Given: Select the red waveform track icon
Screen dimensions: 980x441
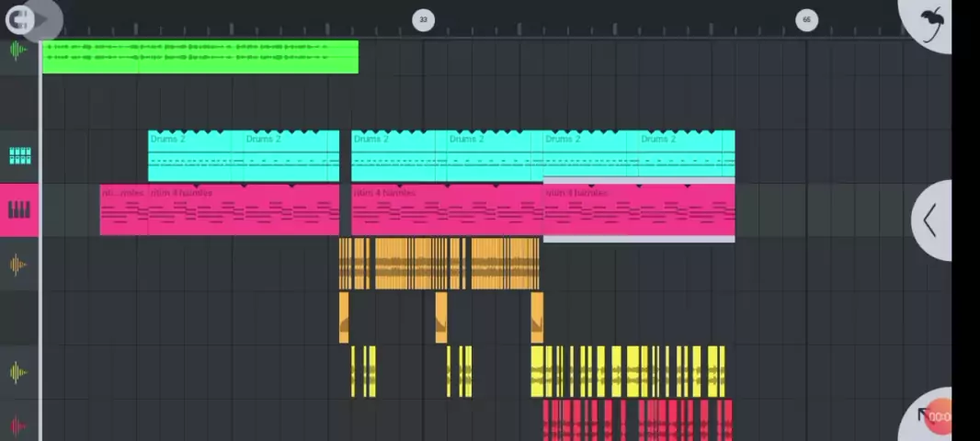Looking at the screenshot, I should (x=18, y=425).
